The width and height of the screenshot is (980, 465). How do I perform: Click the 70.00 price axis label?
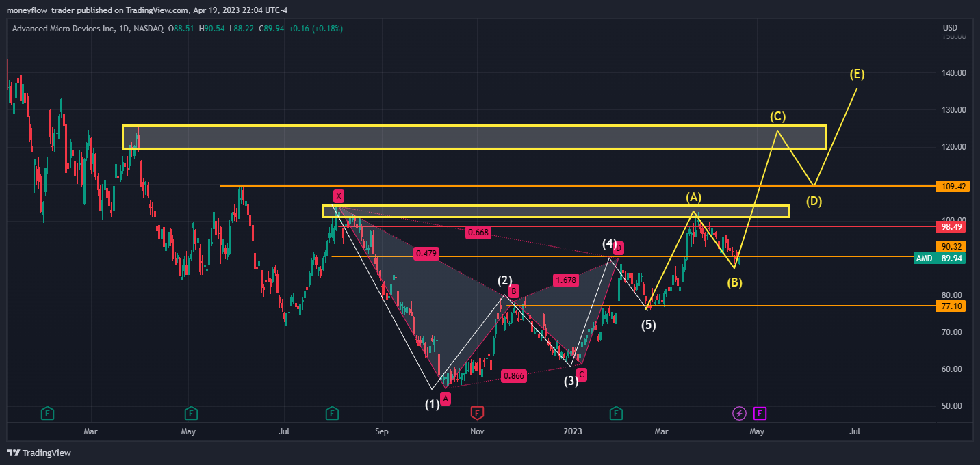[x=953, y=332]
